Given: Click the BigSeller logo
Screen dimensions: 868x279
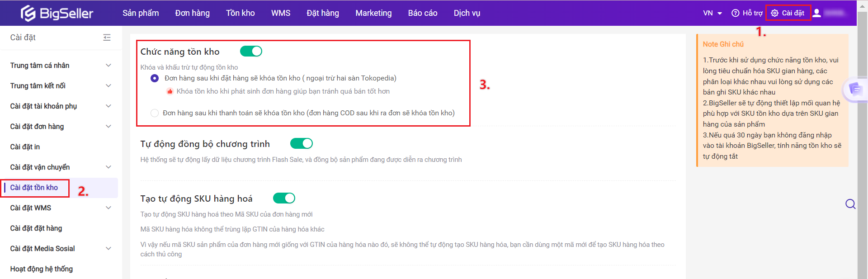Looking at the screenshot, I should pos(57,13).
